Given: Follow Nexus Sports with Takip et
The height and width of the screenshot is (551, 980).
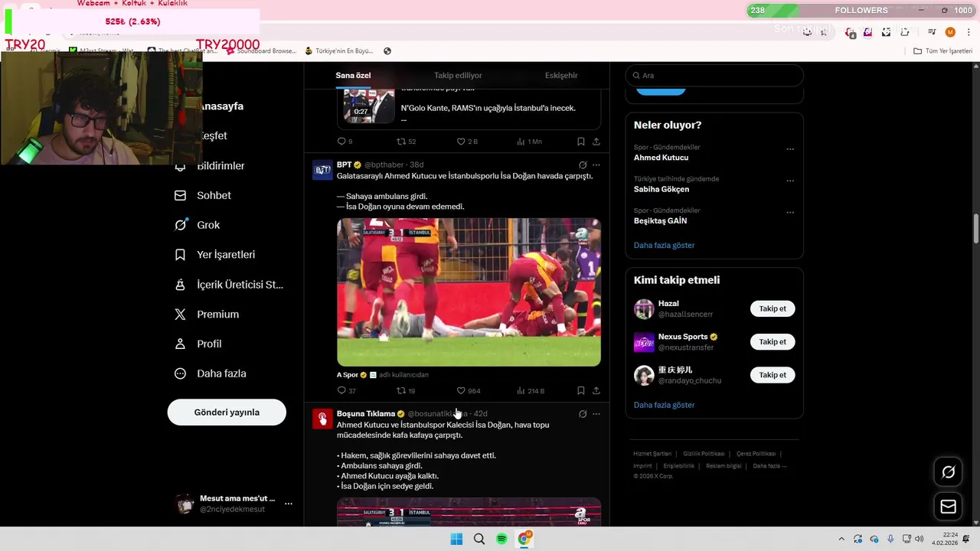Looking at the screenshot, I should tap(773, 342).
